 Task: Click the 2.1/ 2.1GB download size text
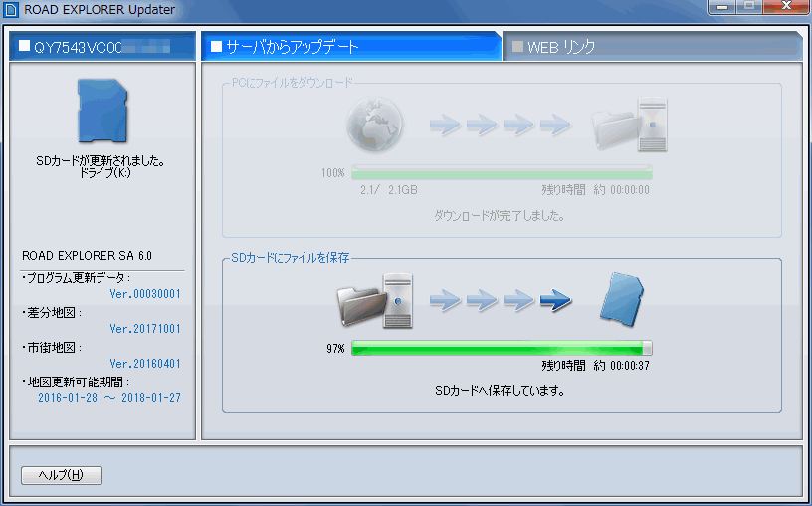click(389, 190)
